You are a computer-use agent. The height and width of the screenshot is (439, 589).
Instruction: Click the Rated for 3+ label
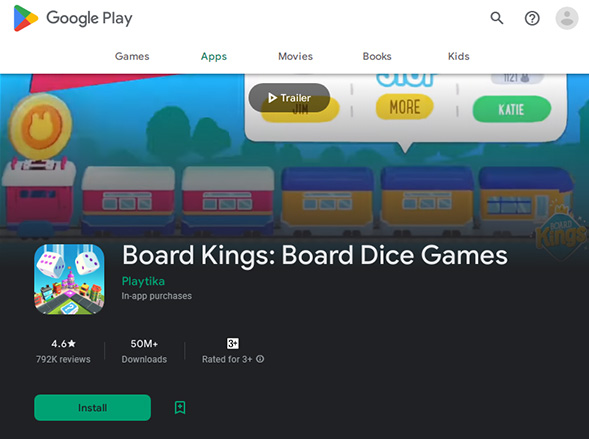(227, 359)
